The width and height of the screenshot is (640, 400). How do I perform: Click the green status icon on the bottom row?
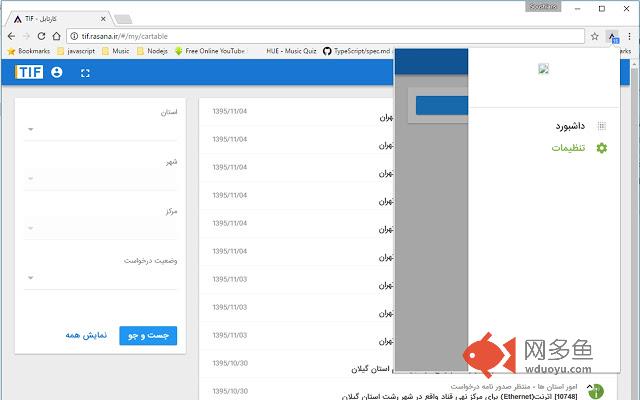[x=596, y=391]
